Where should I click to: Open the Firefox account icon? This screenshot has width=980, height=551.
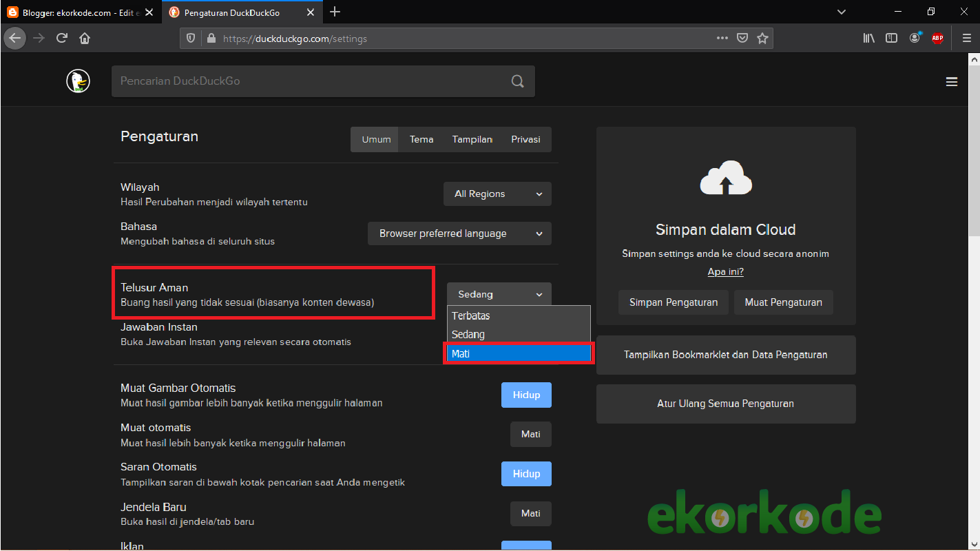click(915, 38)
